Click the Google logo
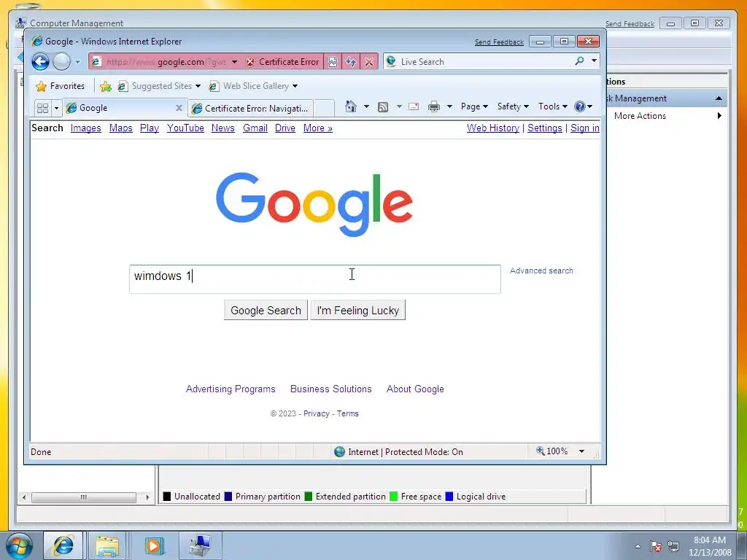This screenshot has height=560, width=747. [x=314, y=204]
